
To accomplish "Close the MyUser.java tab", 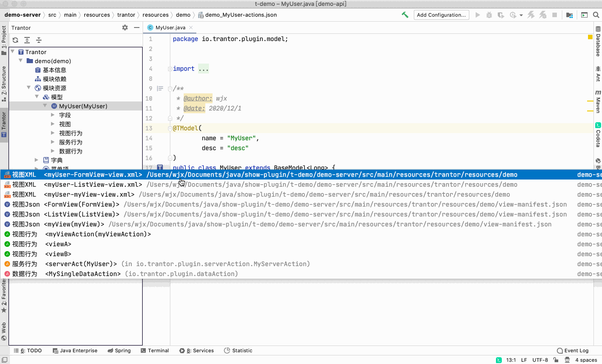I will coord(191,28).
